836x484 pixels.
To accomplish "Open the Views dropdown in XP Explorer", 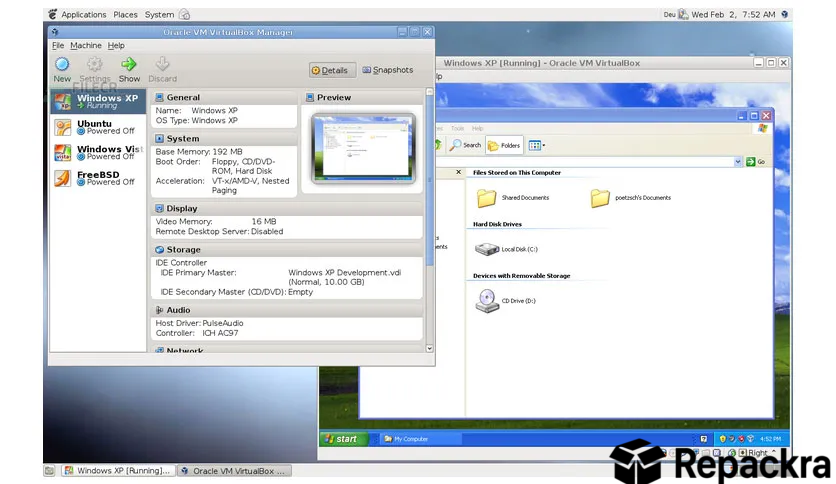I will point(536,145).
